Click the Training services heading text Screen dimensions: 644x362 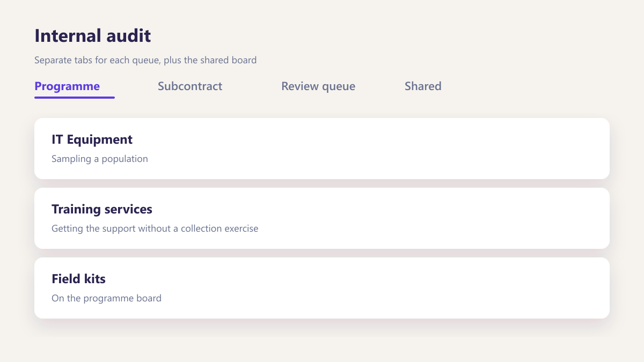click(102, 209)
